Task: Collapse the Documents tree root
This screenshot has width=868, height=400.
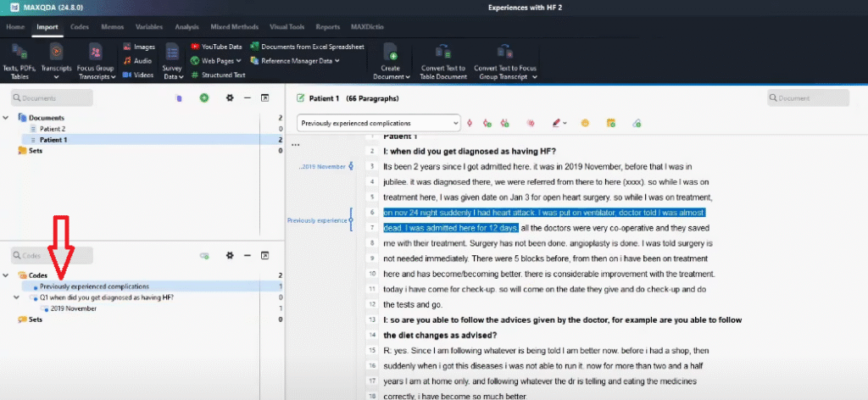Action: [x=6, y=118]
